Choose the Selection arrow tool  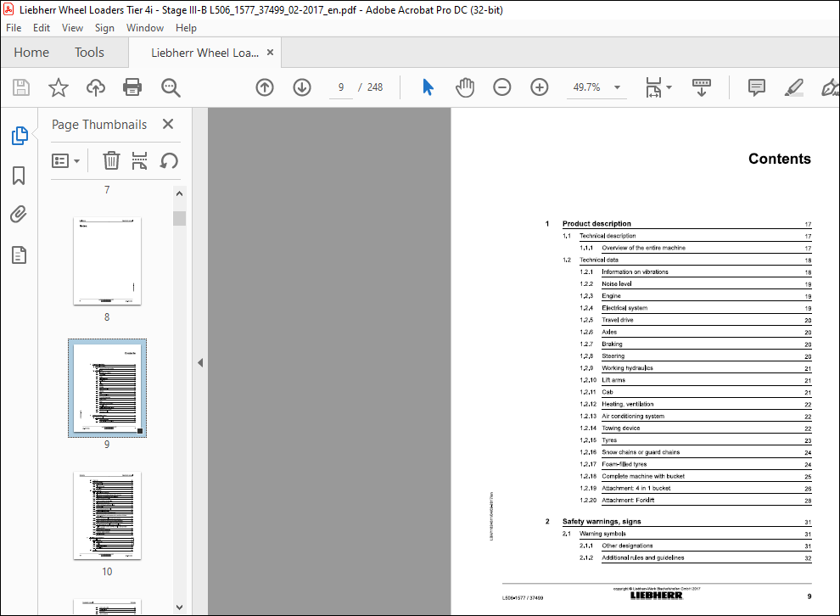point(428,87)
